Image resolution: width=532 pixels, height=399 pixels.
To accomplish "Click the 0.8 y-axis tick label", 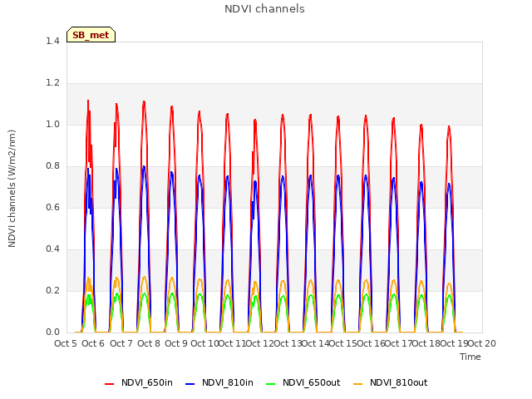I will [x=52, y=166].
